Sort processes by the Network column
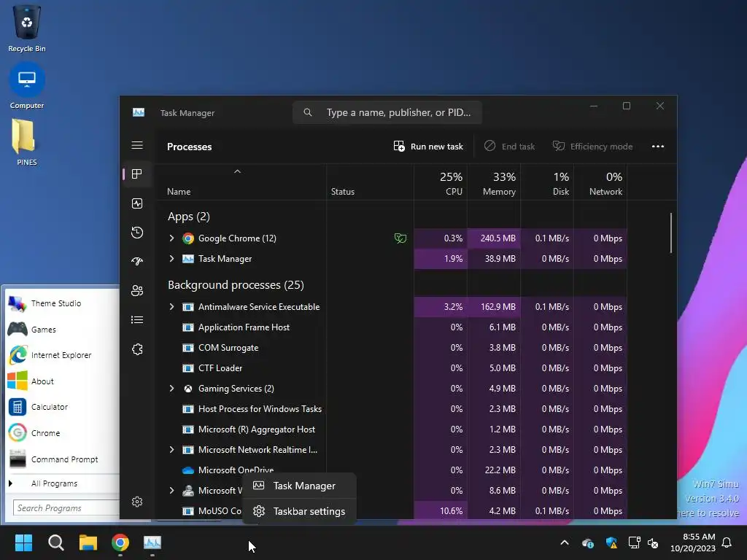 click(600, 183)
